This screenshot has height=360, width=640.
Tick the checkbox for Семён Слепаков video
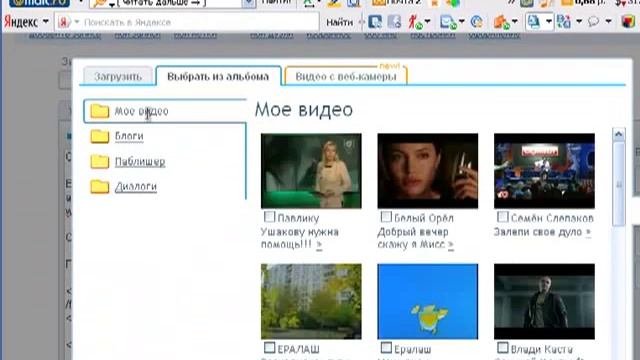[x=502, y=217]
